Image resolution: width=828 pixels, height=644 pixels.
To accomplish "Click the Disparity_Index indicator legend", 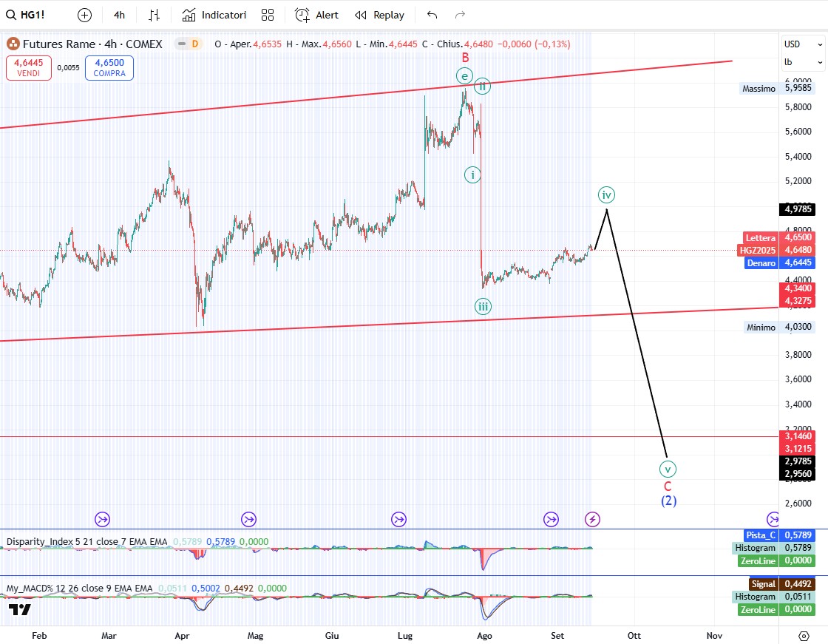I will (86, 541).
